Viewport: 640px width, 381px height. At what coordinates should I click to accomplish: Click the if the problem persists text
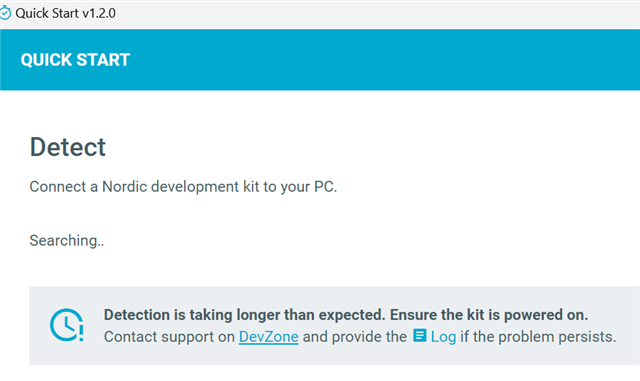click(538, 337)
